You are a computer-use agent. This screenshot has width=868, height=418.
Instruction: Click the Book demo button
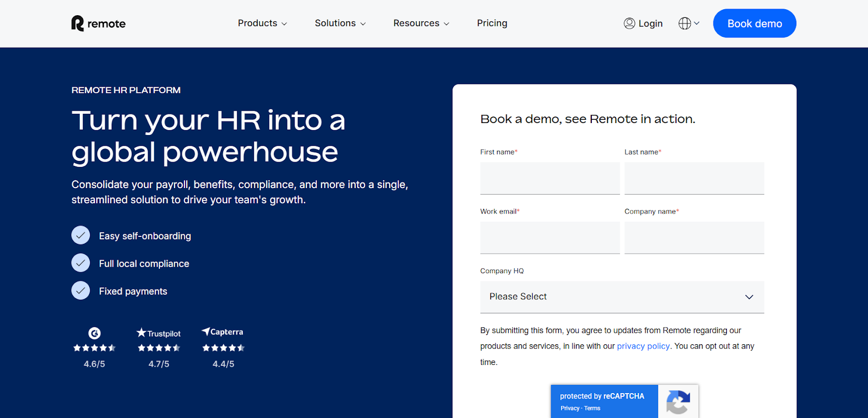pyautogui.click(x=755, y=23)
